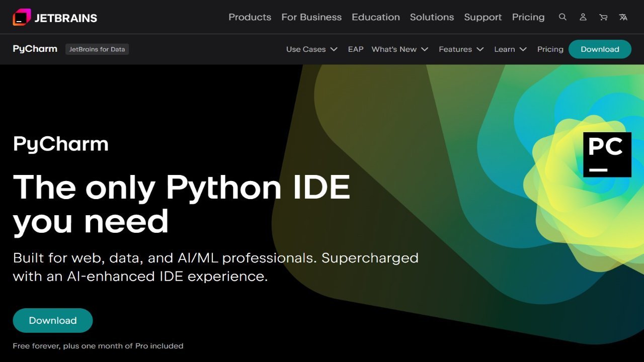
Task: Open top-bar Pricing menu item
Action: [528, 17]
